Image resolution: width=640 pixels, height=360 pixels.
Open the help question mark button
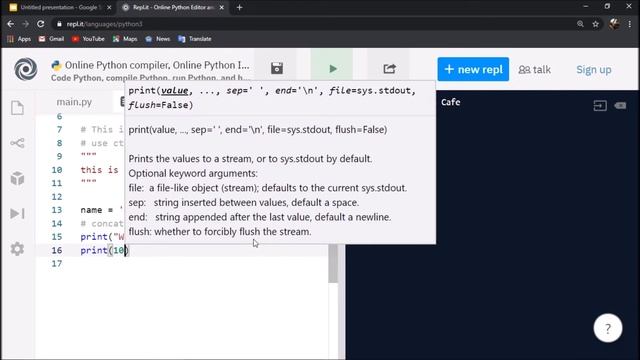point(608,328)
